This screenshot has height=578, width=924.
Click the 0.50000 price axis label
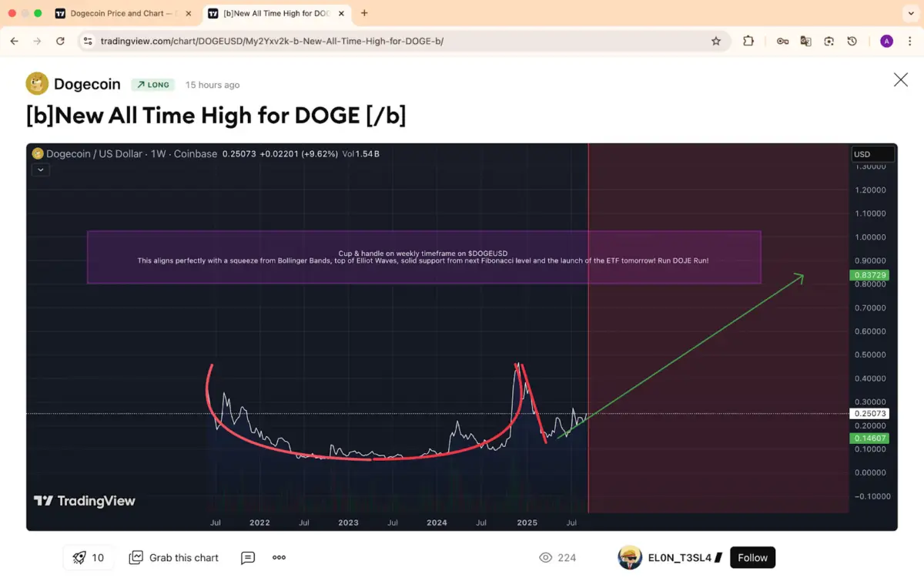[870, 355]
